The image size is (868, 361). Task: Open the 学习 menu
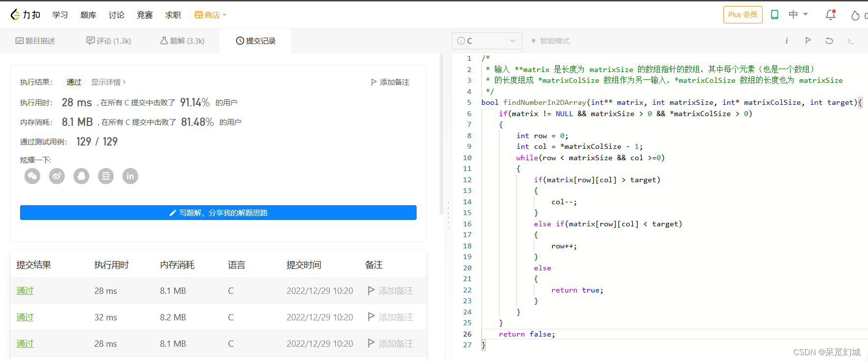pyautogui.click(x=60, y=15)
